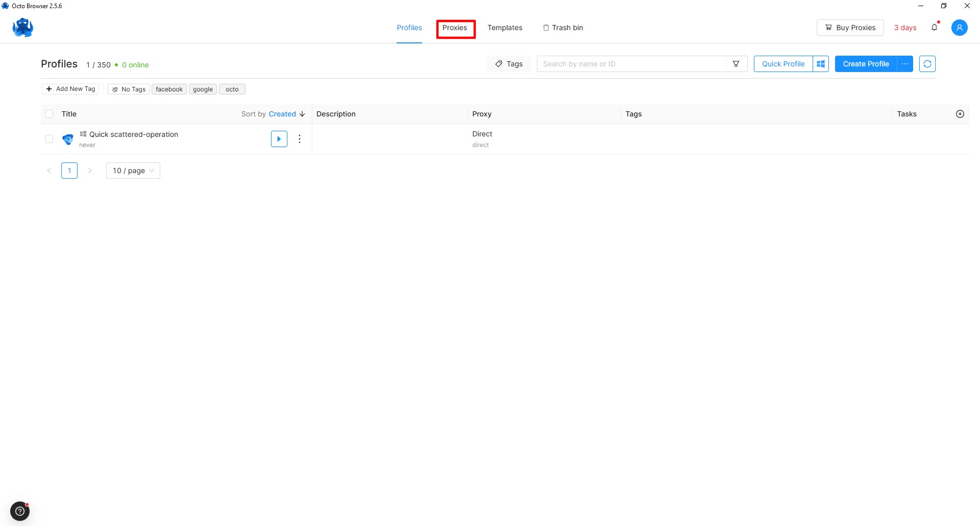Start the Quick scattered-operation profile
This screenshot has height=526, width=980.
pos(279,139)
